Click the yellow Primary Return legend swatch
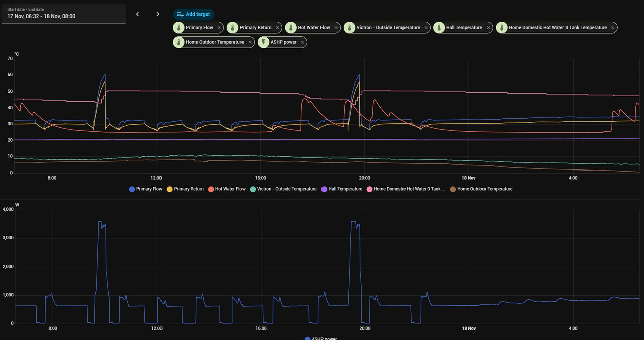This screenshot has width=644, height=340. [x=170, y=189]
